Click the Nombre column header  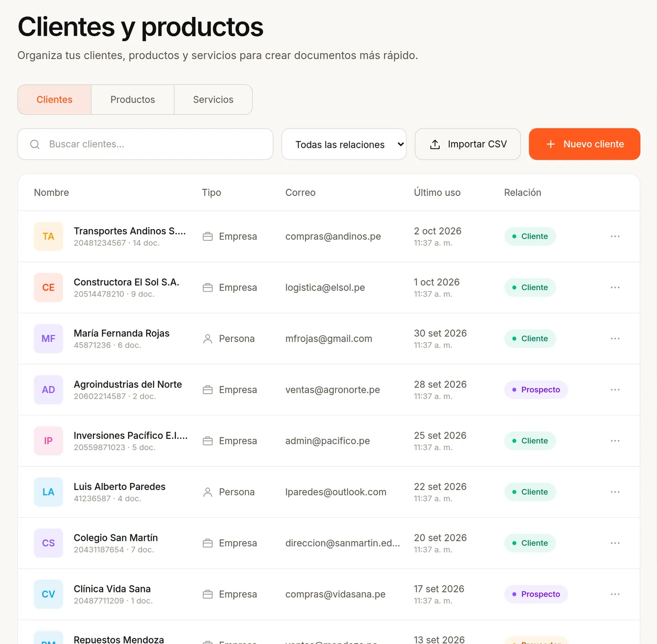tap(52, 192)
